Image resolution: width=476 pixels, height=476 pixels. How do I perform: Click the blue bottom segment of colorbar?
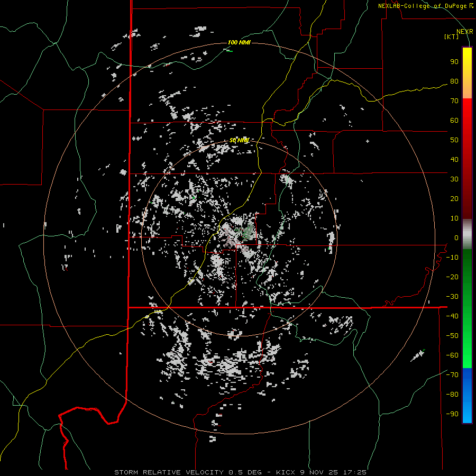467,396
